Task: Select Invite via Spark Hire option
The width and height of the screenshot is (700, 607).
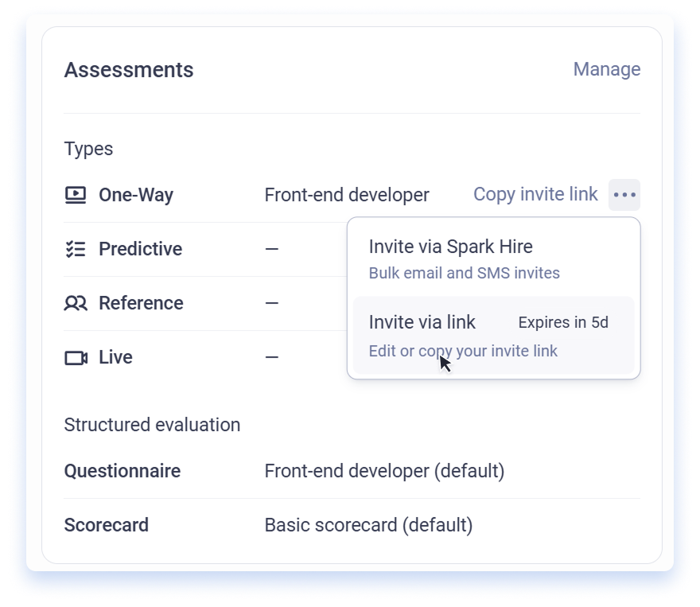Action: (x=493, y=259)
